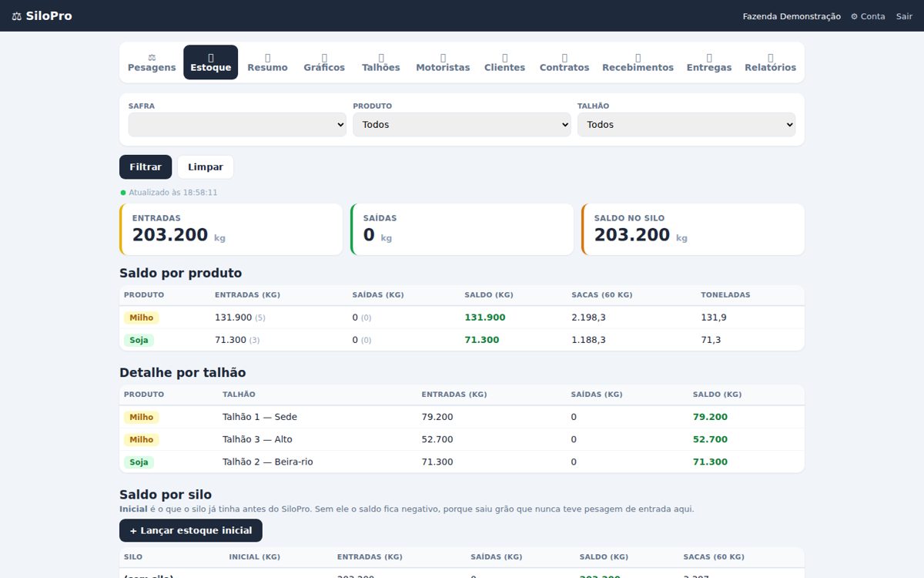Select the Talhão 3 — Alto cell
924x578 pixels.
257,439
